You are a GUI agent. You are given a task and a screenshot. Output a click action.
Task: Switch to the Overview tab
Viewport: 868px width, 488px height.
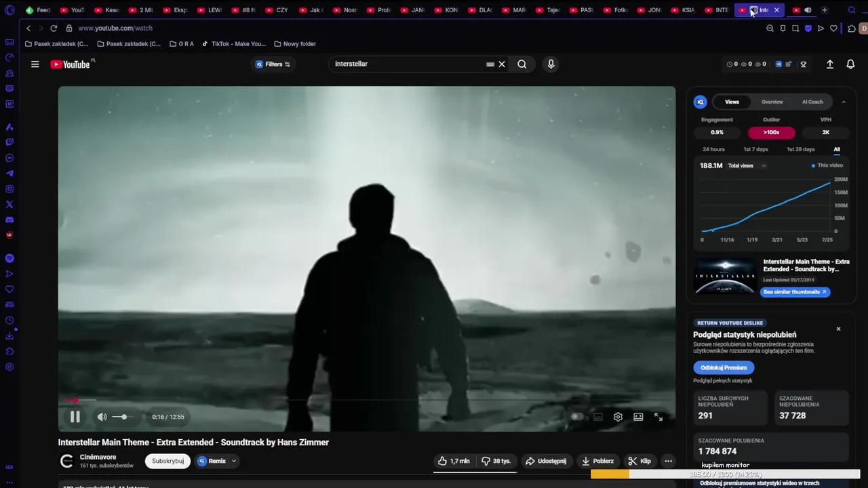tap(772, 102)
